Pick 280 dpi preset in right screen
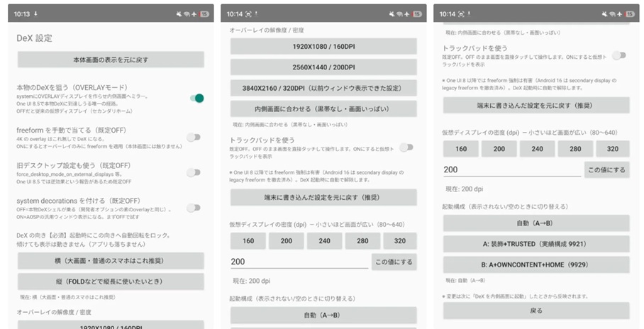This screenshot has height=329, width=644. pyautogui.click(x=575, y=149)
